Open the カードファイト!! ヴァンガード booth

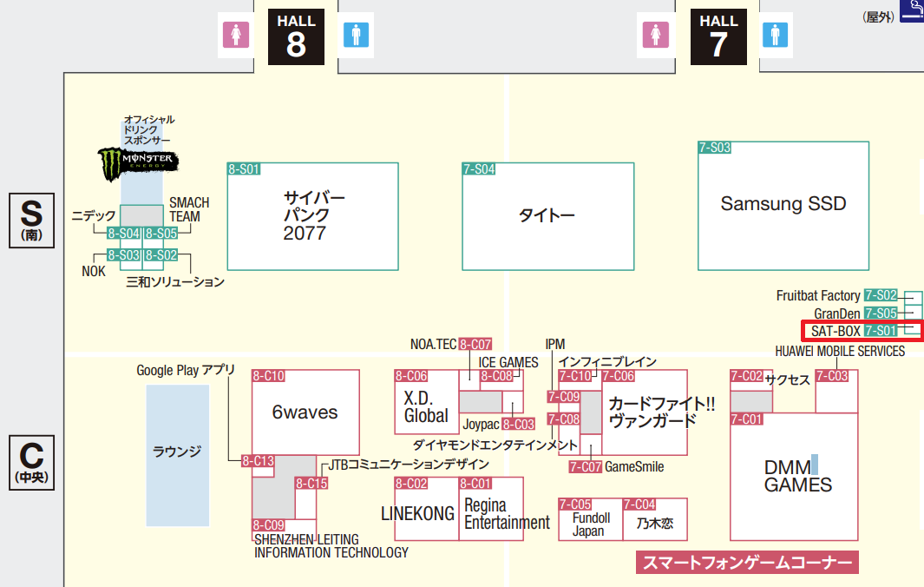pos(645,412)
